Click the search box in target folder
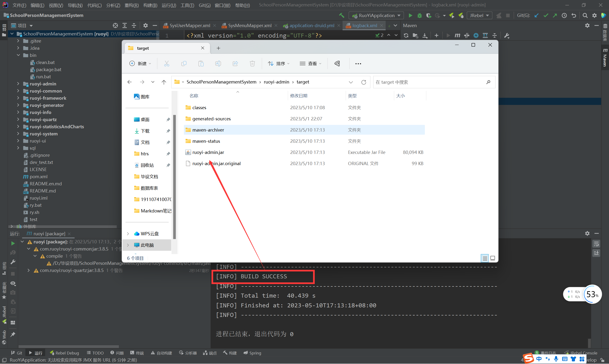Screen dimensions: 609x364 tap(434, 82)
